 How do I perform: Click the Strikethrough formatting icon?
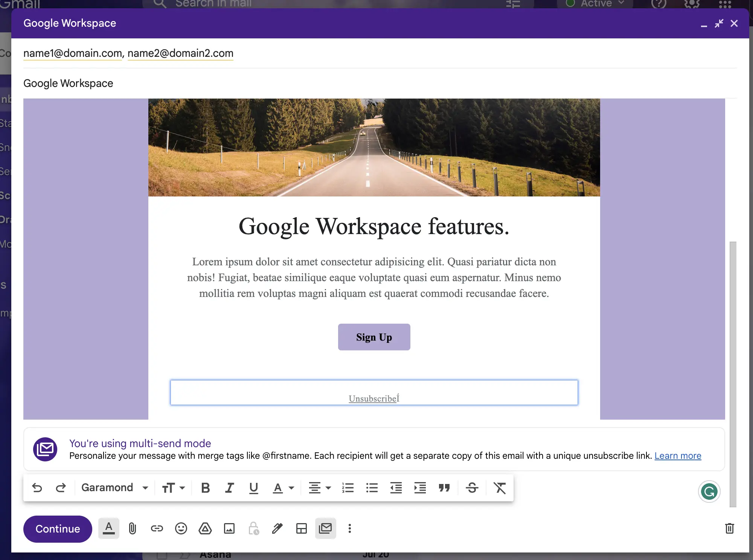472,488
